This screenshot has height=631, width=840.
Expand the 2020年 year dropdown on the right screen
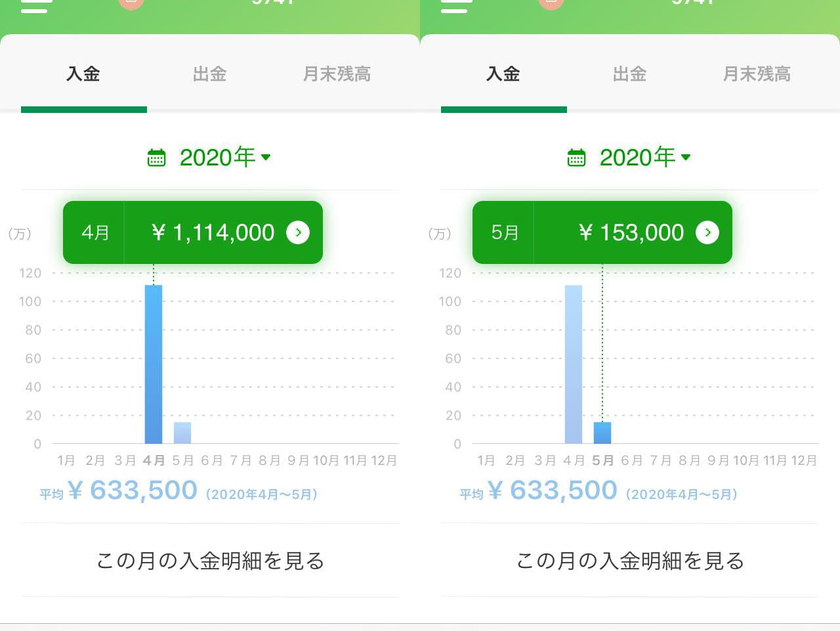(645, 157)
